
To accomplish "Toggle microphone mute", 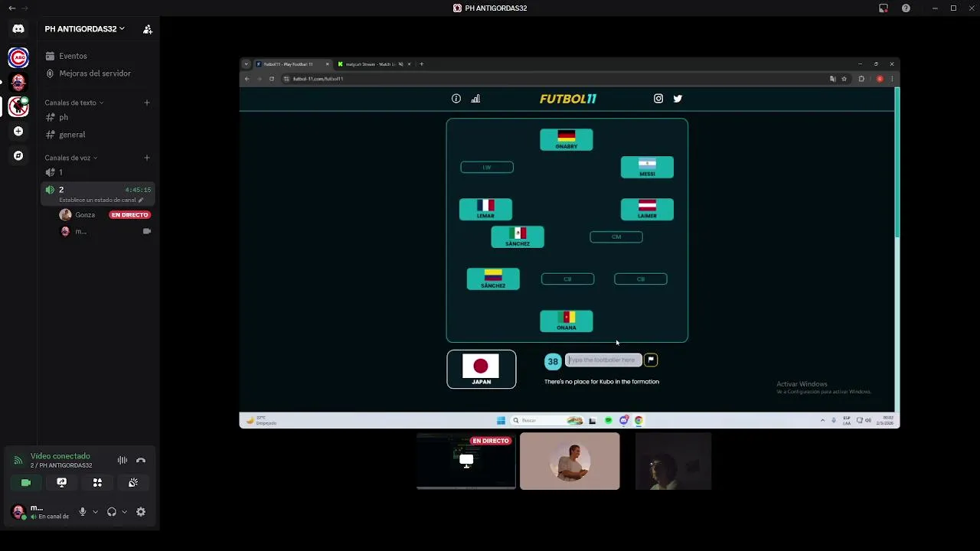I will tap(83, 512).
